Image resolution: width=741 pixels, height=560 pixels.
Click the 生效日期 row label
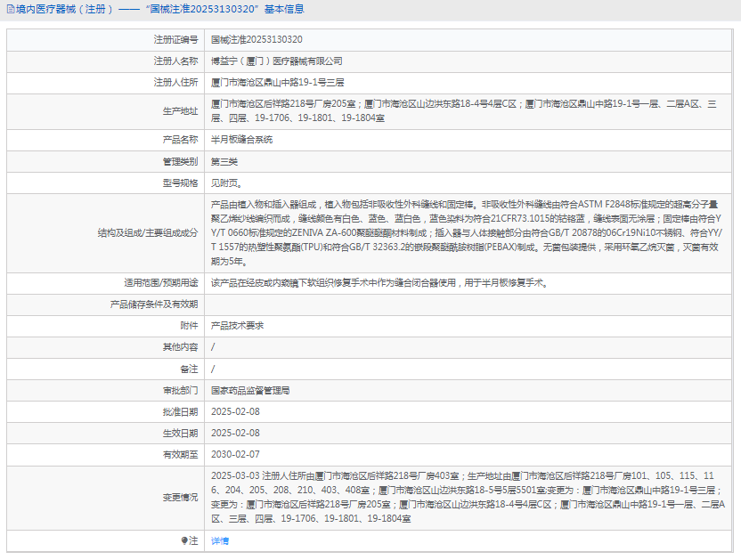click(x=181, y=434)
